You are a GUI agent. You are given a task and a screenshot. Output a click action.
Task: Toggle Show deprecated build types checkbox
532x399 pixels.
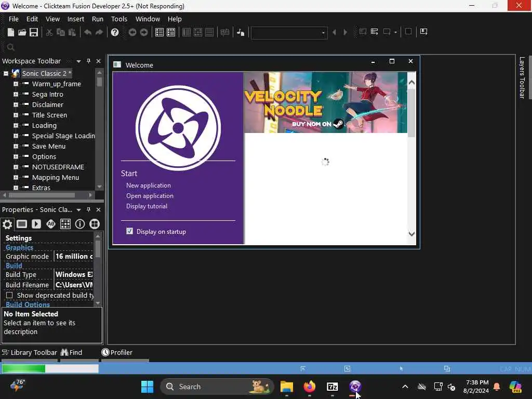tap(9, 295)
